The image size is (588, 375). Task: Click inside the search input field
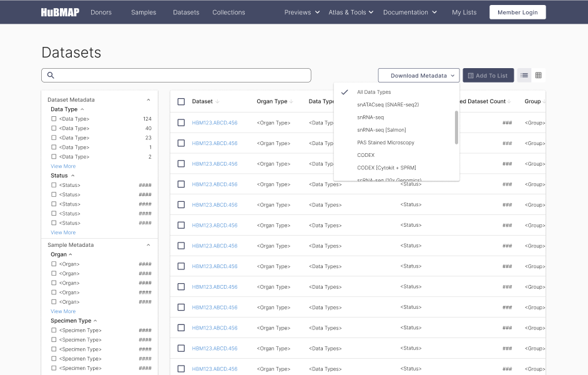[x=175, y=74]
